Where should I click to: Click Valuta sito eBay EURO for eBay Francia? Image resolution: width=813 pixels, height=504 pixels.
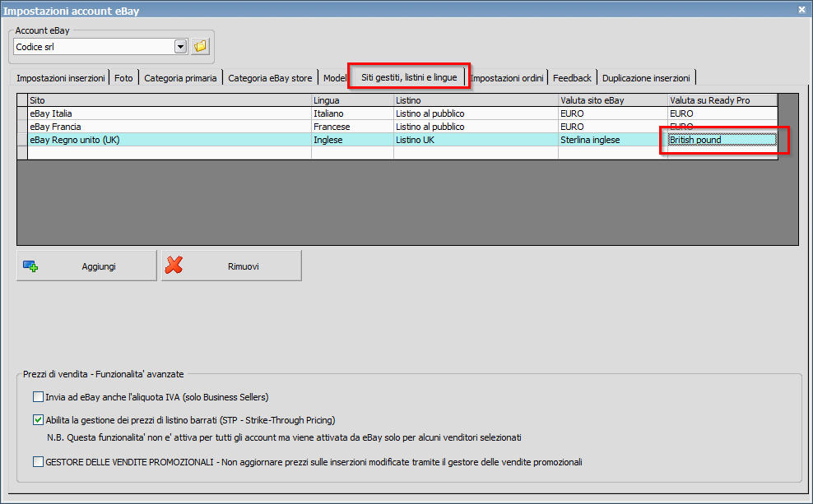tap(613, 127)
